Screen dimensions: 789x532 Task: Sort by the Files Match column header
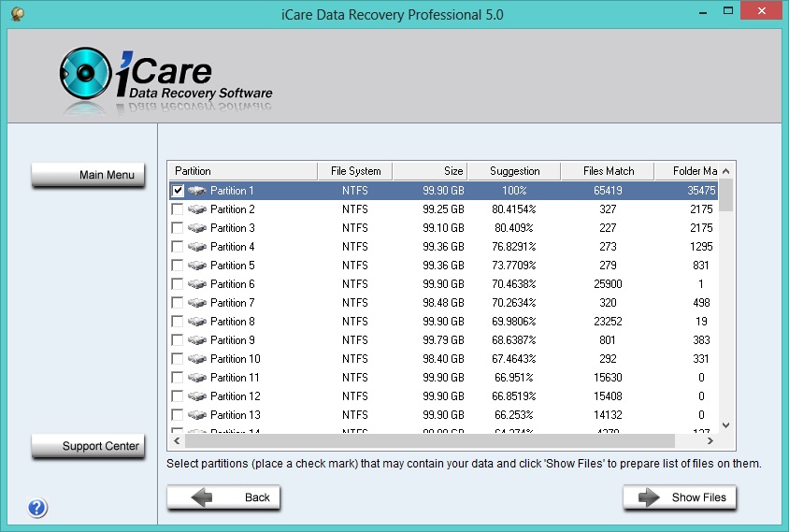coord(608,171)
